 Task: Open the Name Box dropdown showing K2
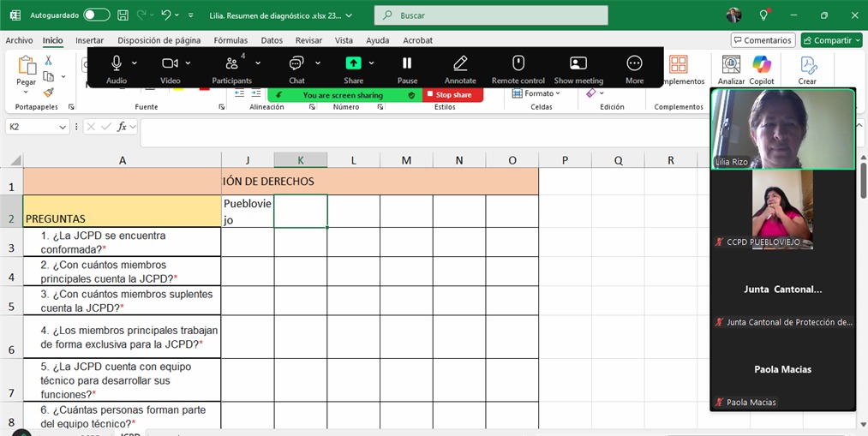click(x=63, y=128)
